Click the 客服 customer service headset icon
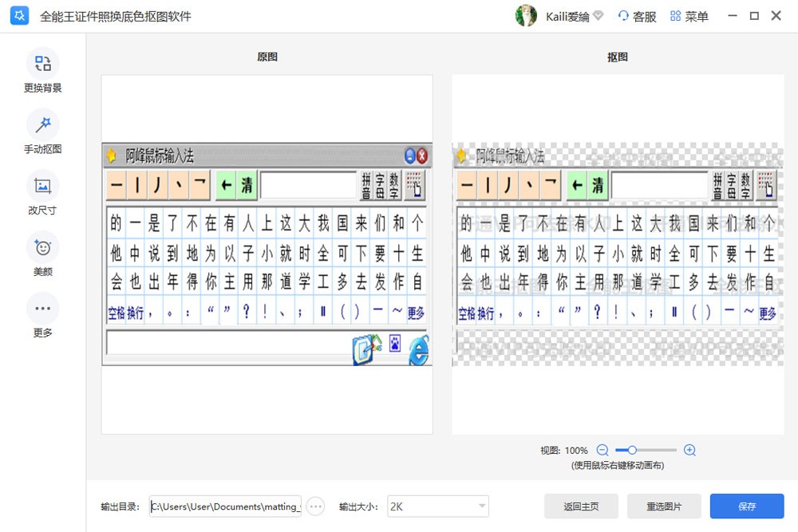 click(624, 16)
